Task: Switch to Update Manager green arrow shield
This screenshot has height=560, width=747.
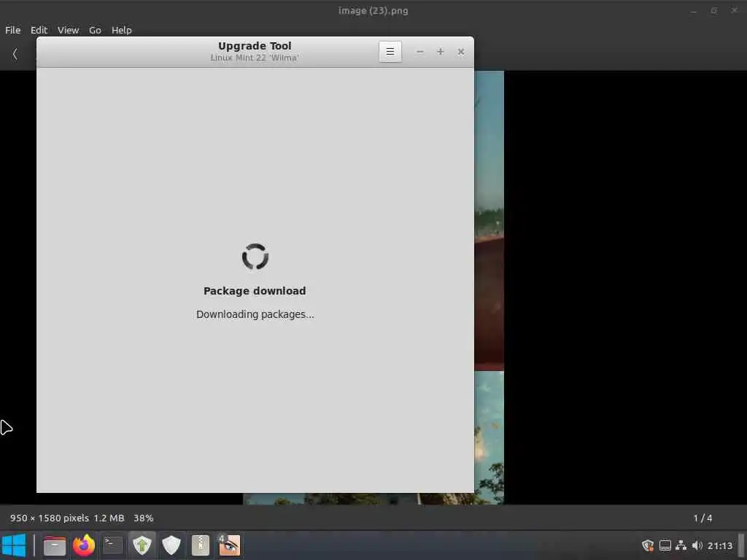Action: tap(142, 545)
